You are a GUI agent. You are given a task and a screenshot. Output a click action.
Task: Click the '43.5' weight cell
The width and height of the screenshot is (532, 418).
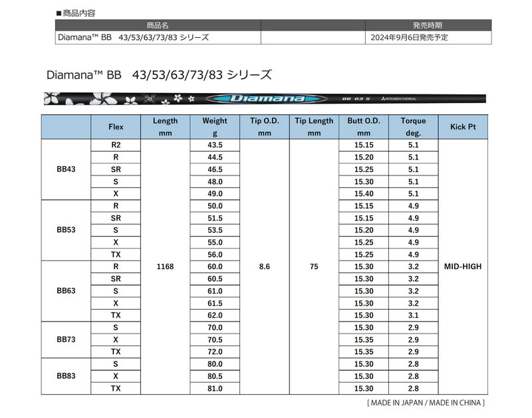tap(215, 145)
